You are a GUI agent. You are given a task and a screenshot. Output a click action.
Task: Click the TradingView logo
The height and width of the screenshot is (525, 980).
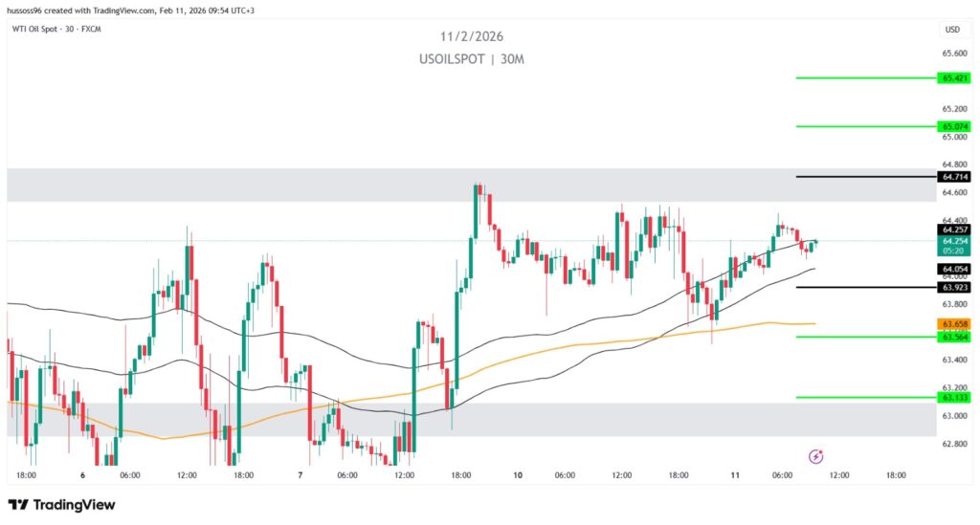click(61, 504)
